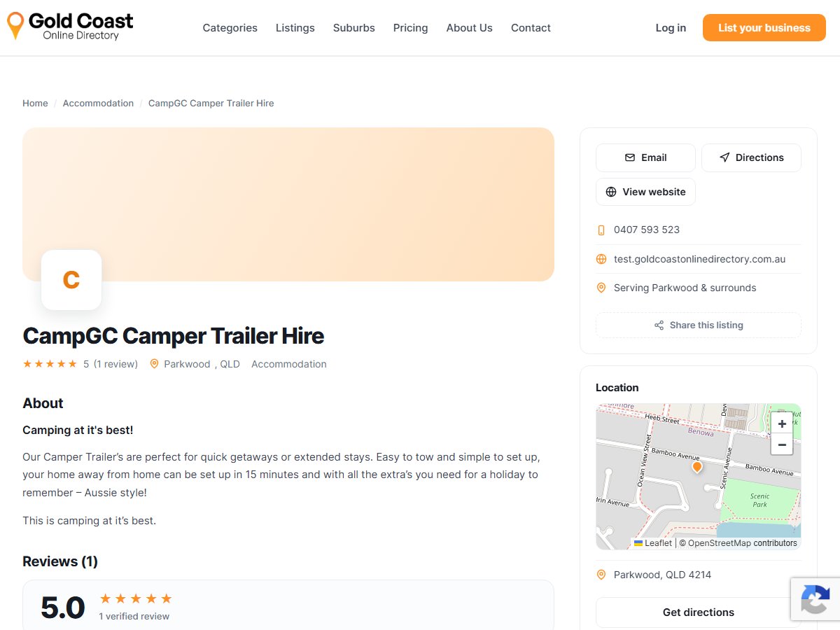Click the envelope icon on Email
The image size is (840, 630).
pos(630,157)
